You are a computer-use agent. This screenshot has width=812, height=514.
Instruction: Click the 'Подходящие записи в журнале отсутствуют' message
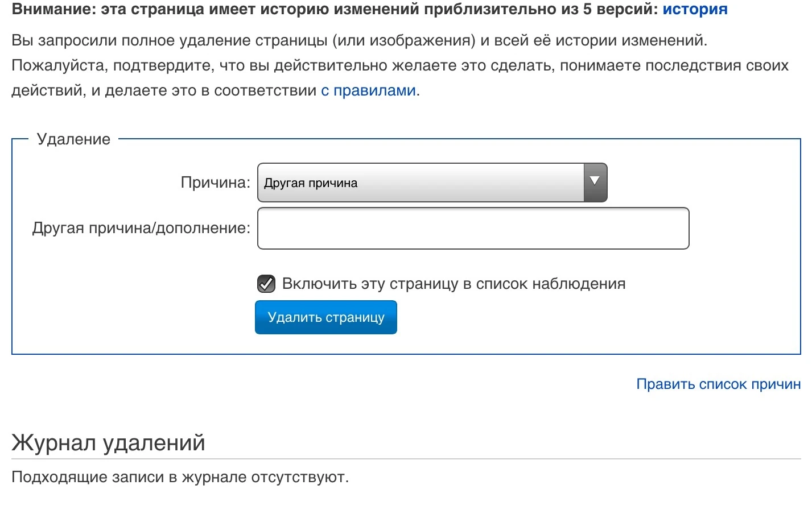(180, 476)
